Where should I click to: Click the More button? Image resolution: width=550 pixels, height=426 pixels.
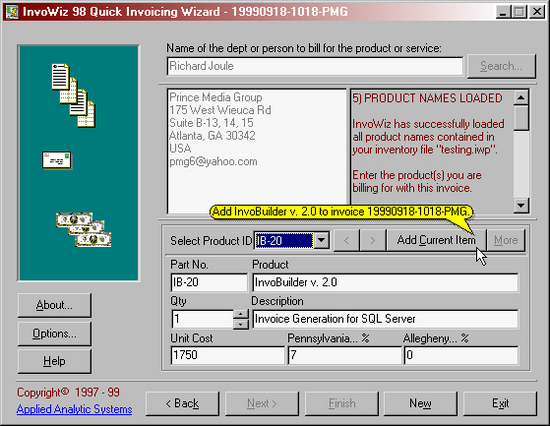[x=506, y=240]
